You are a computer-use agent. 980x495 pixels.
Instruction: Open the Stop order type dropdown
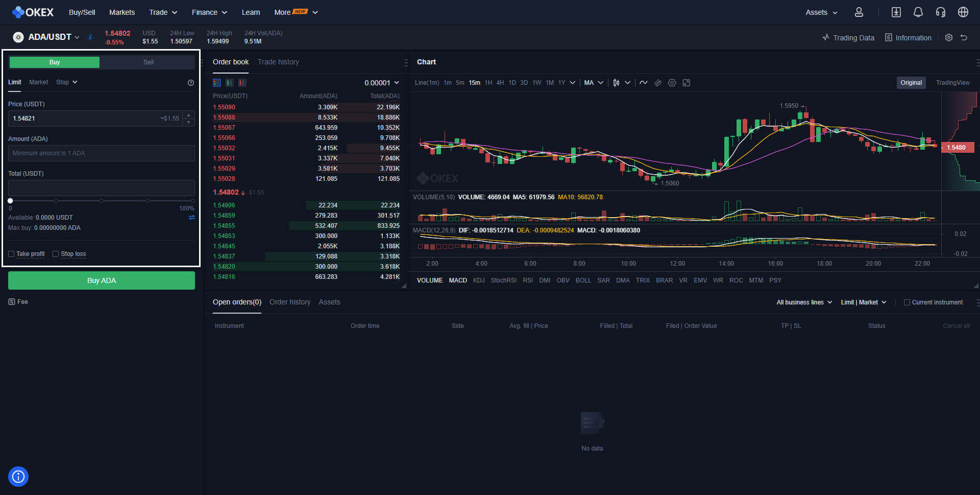[x=67, y=82]
